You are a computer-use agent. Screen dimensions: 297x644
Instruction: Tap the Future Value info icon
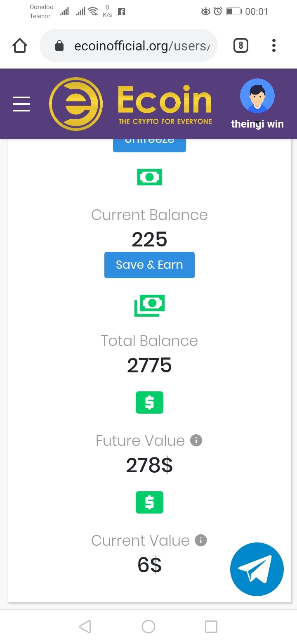(x=196, y=441)
